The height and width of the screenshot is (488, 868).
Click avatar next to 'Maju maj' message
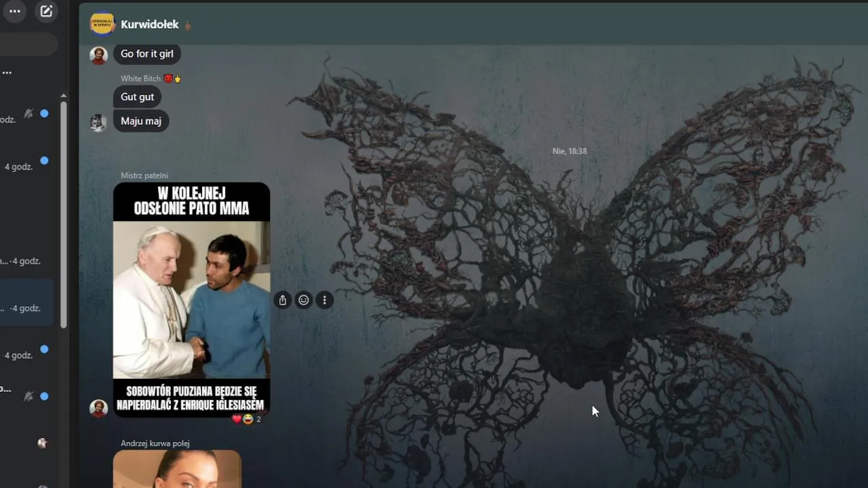tap(98, 123)
